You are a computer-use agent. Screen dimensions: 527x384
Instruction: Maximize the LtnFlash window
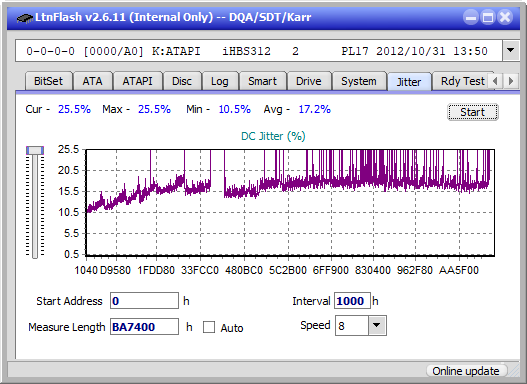pyautogui.click(x=488, y=17)
